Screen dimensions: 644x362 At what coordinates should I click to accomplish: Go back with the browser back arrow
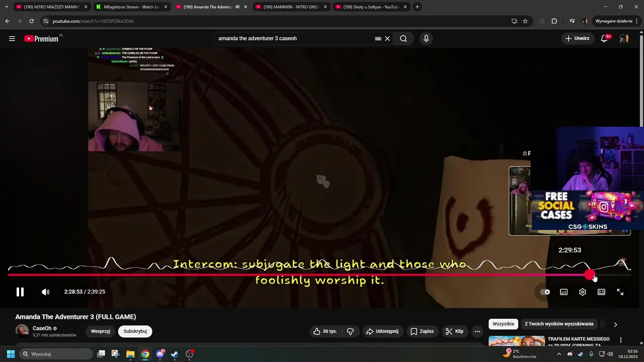coord(7,21)
